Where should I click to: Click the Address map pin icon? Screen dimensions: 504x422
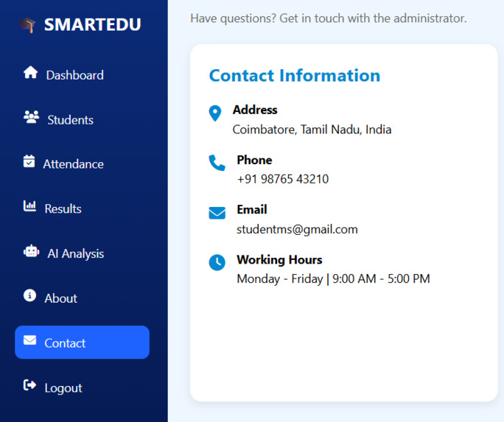215,113
